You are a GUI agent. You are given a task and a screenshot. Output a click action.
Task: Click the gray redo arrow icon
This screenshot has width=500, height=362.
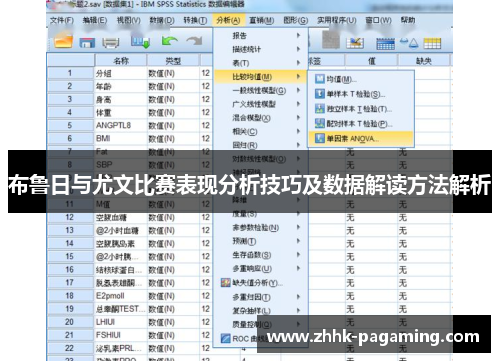194,41
